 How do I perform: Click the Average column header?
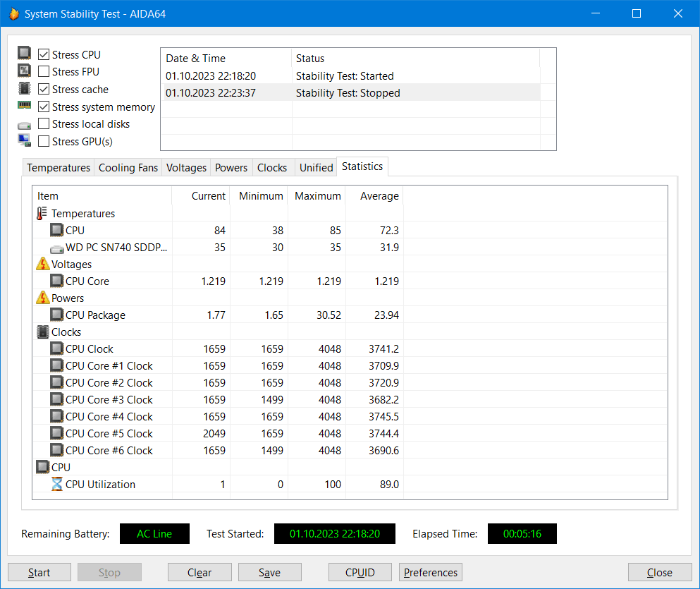tap(374, 196)
